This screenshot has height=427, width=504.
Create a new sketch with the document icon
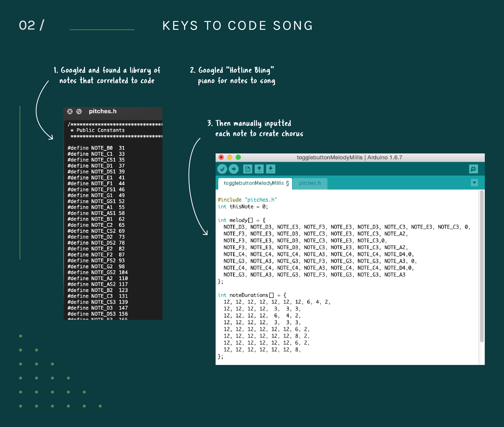click(248, 169)
